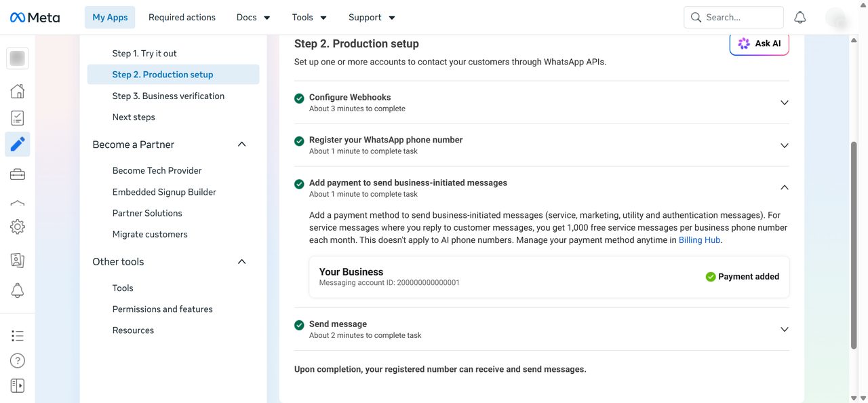Screen dimensions: 868x403
Task: Select Step 2. Production setup in sidebar
Action: pyautogui.click(x=173, y=75)
